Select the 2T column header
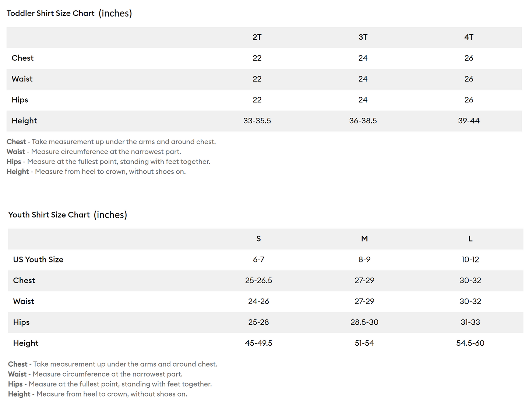This screenshot has width=532, height=409. point(257,37)
